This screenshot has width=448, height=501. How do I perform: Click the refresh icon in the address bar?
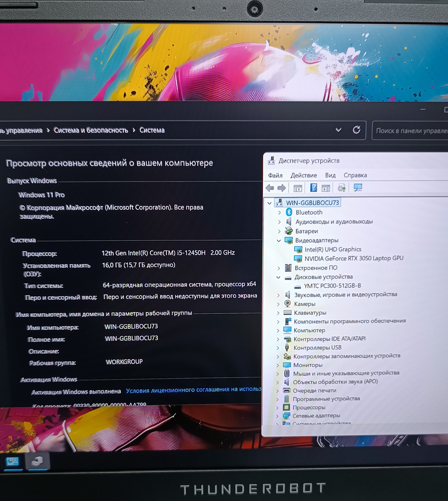[356, 130]
